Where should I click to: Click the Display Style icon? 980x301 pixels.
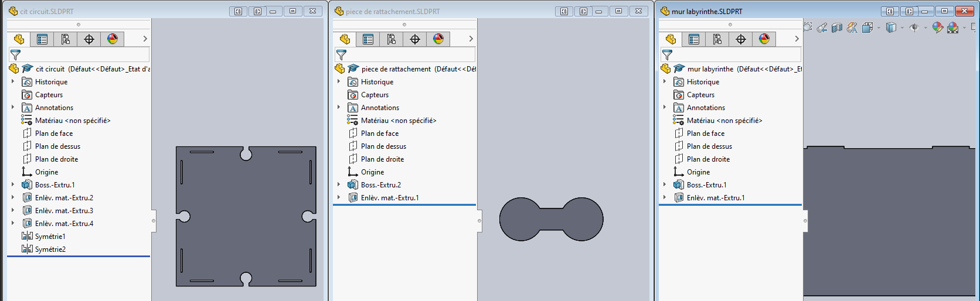[x=891, y=28]
